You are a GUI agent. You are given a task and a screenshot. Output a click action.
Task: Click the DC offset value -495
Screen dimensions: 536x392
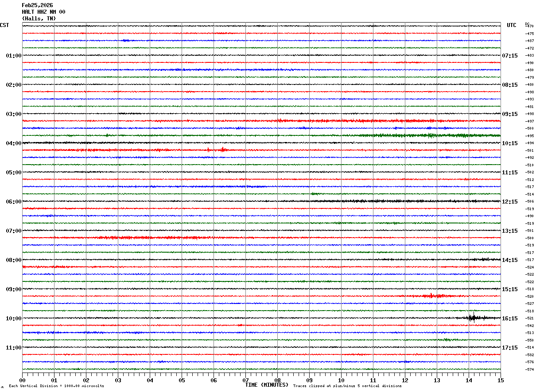(x=529, y=136)
